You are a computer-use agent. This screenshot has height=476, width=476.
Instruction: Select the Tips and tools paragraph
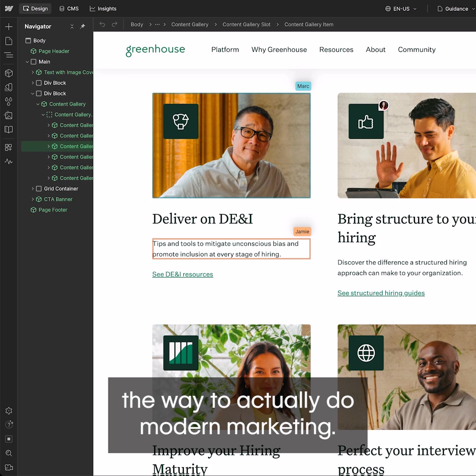click(x=231, y=249)
